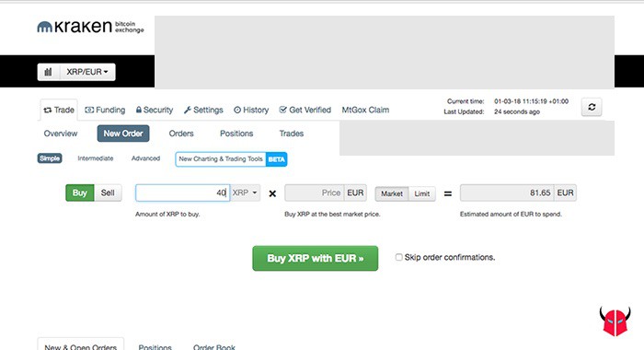Click the estimated EUR total field
Screen dimensions: 644x350
507,192
